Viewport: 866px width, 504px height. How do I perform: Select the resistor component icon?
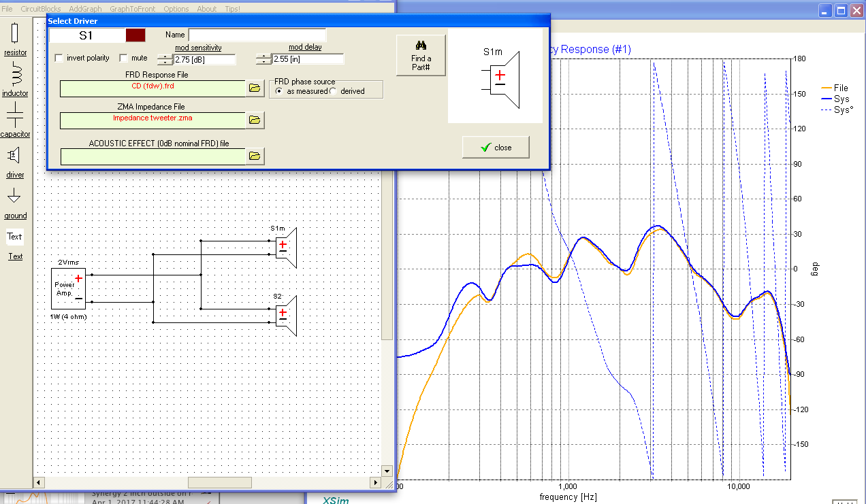15,32
